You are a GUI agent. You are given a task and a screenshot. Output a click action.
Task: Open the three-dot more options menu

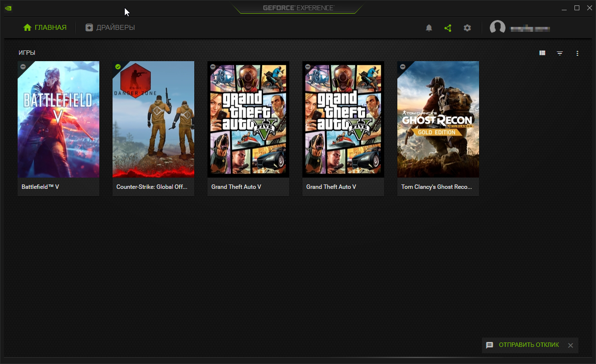coord(577,53)
